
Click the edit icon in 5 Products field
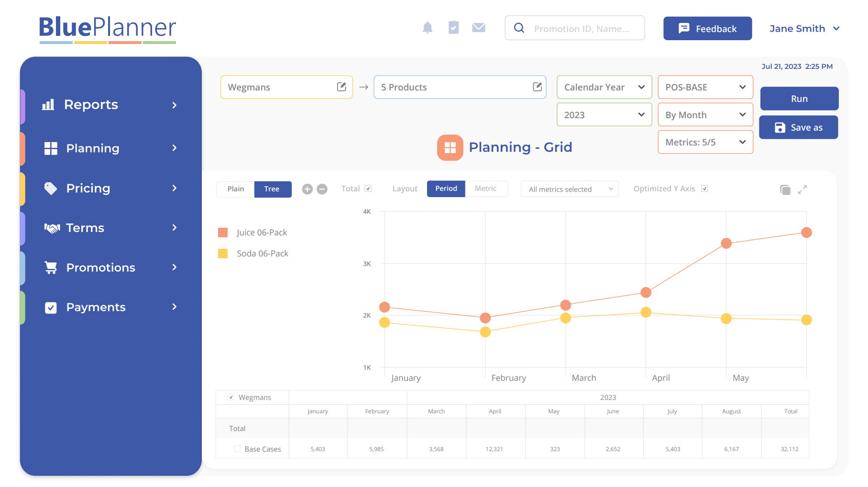tap(537, 87)
